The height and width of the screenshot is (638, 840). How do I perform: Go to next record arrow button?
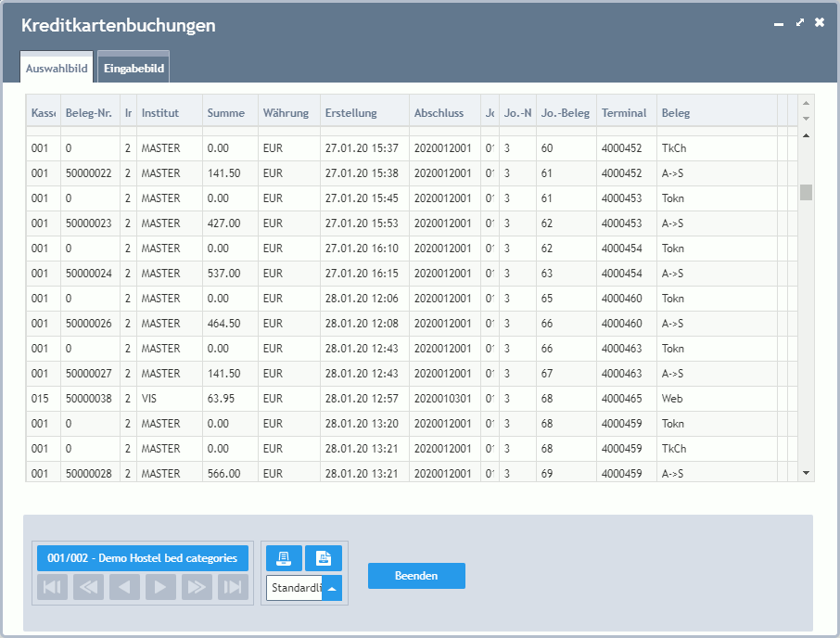pos(160,587)
